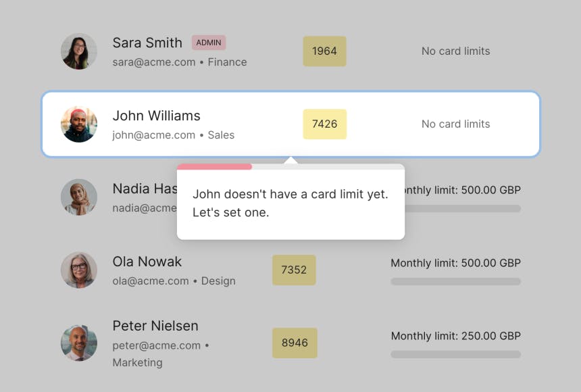Screen dimensions: 581x392
Task: Click Peter Nielsen's monthly limit progress bar
Action: click(455, 354)
